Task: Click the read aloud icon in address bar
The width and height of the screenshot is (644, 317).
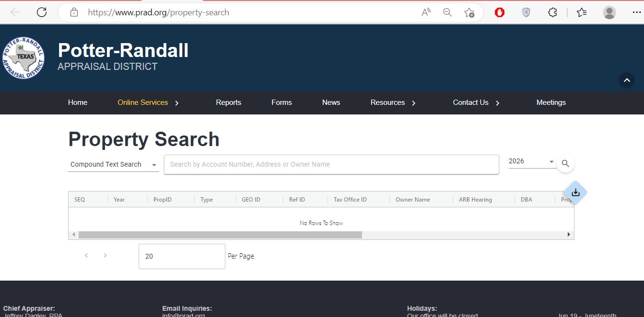Action: click(426, 12)
